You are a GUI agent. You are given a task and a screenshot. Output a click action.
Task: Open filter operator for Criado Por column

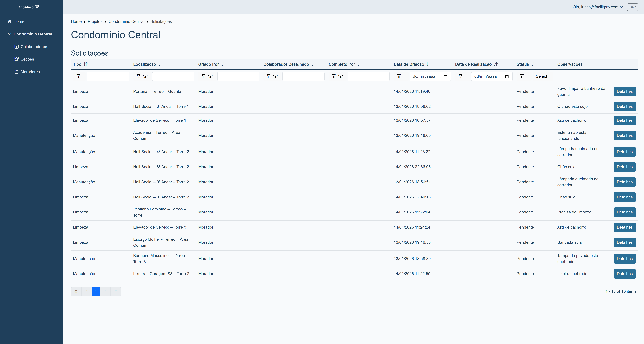[207, 76]
